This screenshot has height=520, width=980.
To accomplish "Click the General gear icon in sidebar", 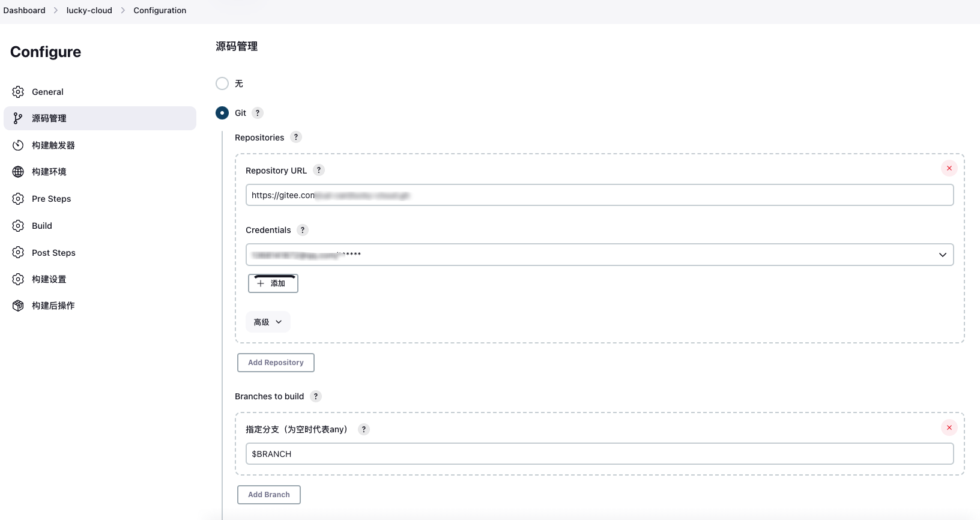I will (x=18, y=92).
